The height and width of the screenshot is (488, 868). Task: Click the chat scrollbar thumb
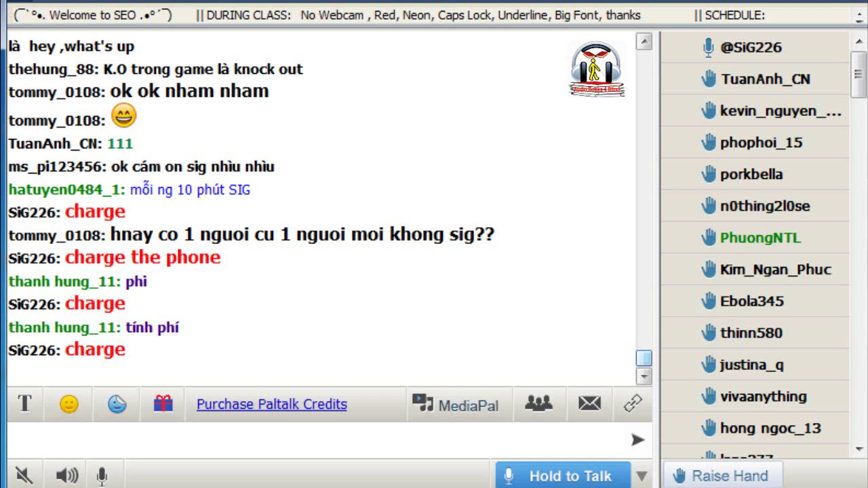point(644,358)
